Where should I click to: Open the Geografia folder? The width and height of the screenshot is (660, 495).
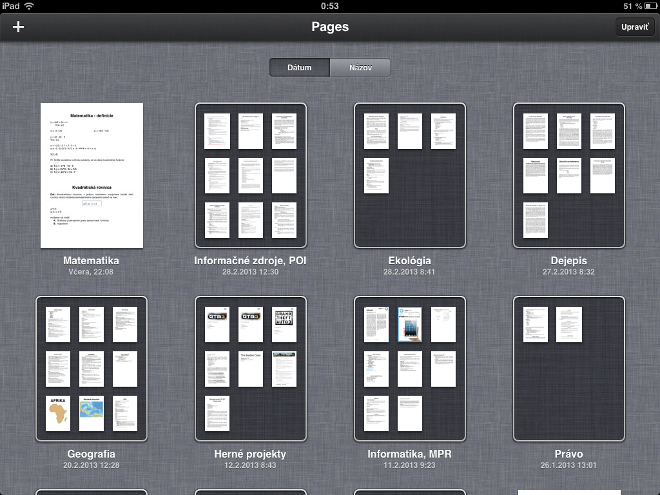click(x=91, y=369)
